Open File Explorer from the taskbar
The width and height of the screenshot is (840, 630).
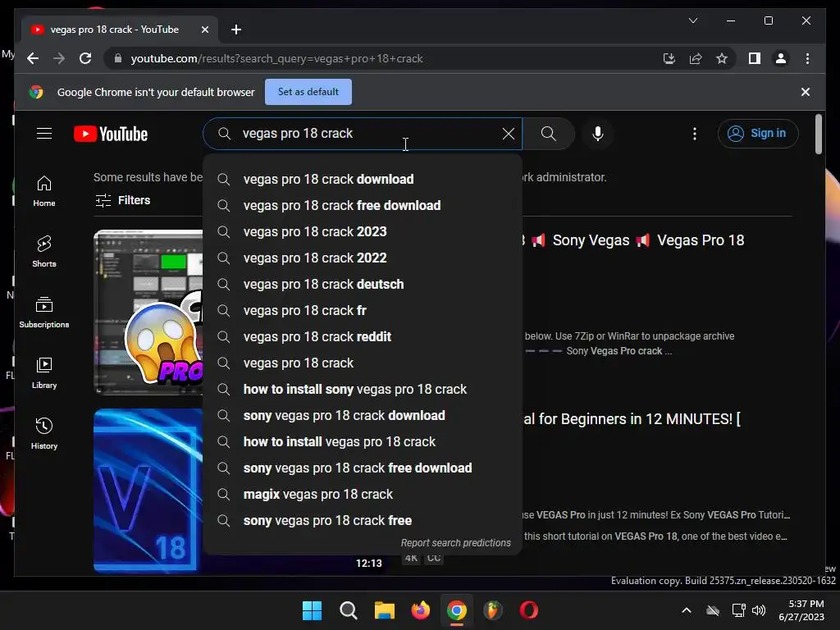coord(384,610)
